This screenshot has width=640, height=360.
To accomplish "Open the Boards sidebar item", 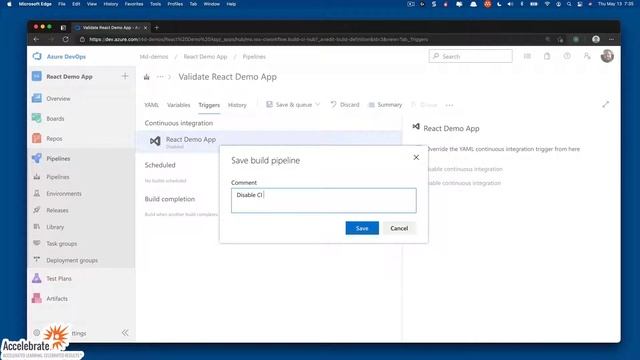I will [55, 118].
